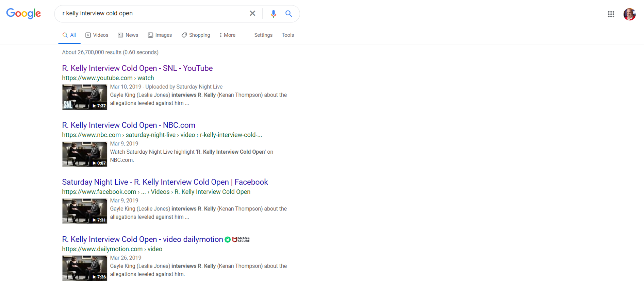Click the 'About 26,700,000 results' text
Viewport: 644px width, 290px height.
click(110, 52)
